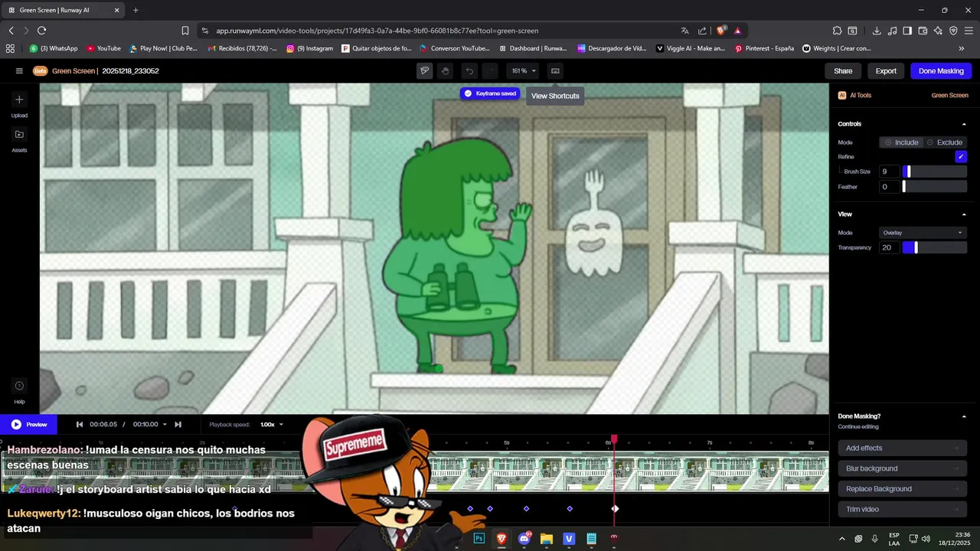This screenshot has height=551, width=980.
Task: Select Exclude mask mode
Action: (945, 142)
